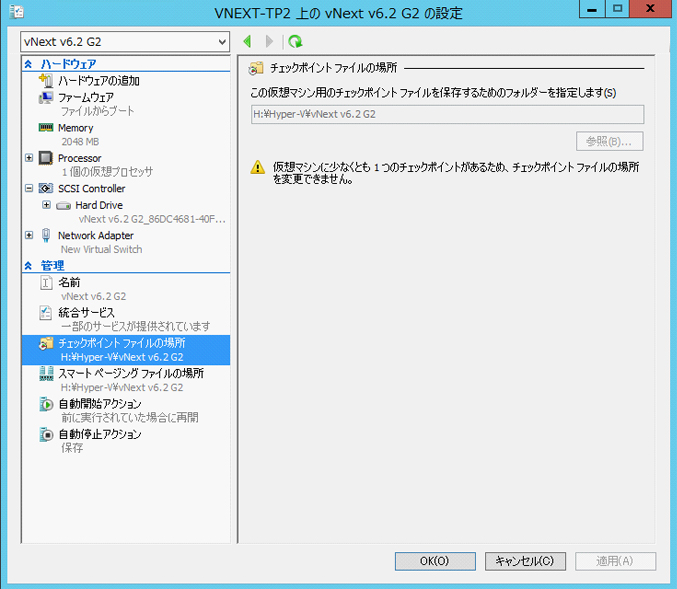Select the Network Adapter item
This screenshot has width=677, height=589.
tap(96, 235)
